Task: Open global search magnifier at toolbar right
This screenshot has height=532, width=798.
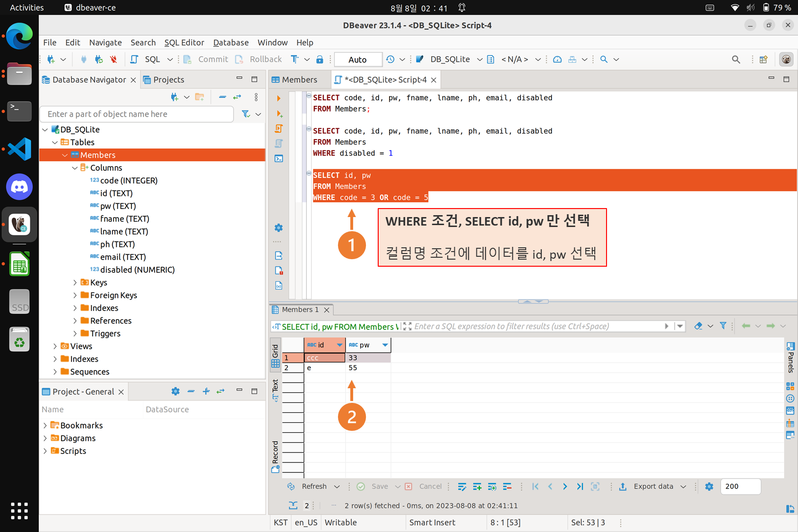Action: (736, 59)
